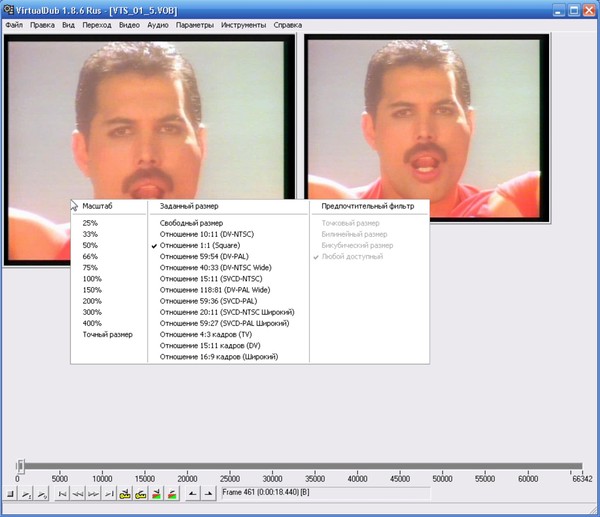Set zoom scale to 100%

(92, 279)
